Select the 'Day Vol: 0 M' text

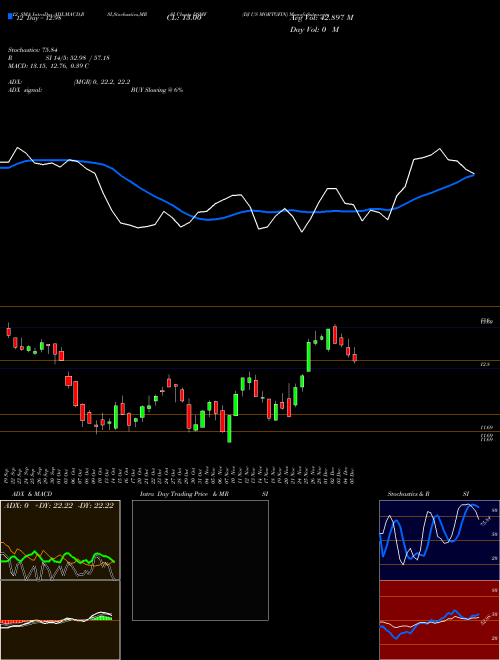[314, 30]
